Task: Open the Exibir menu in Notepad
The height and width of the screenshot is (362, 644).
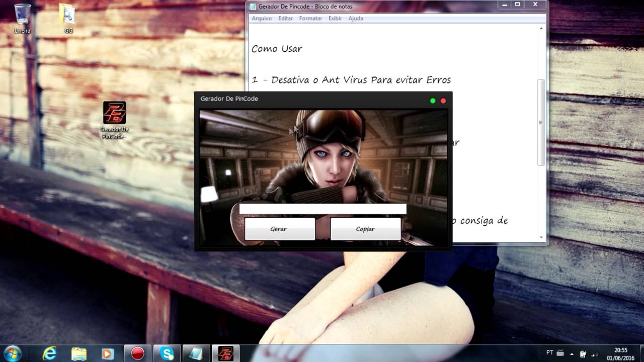Action: coord(335,18)
